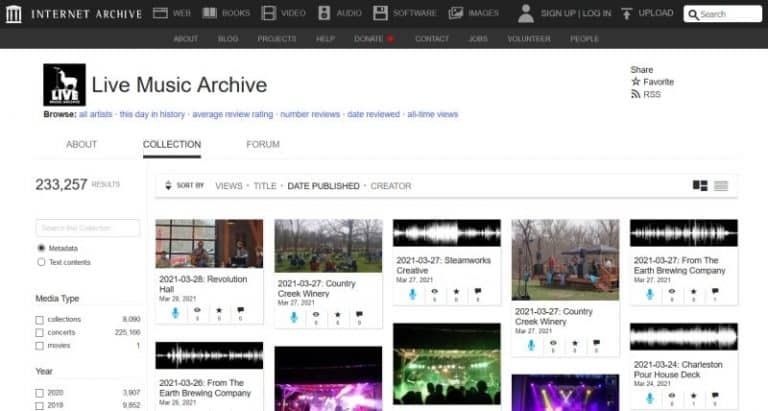The width and height of the screenshot is (768, 411).
Task: Browse this day in history link
Action: pyautogui.click(x=152, y=114)
